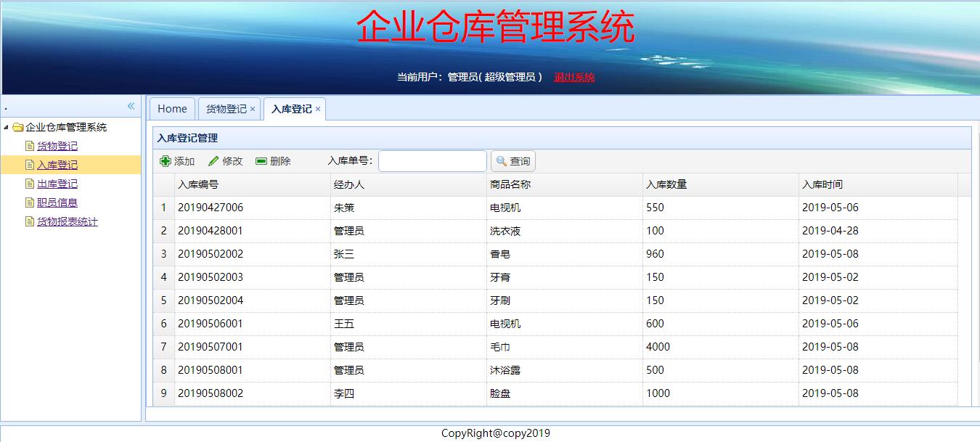Close the 入库登记 tab
The height and width of the screenshot is (442, 980).
(x=318, y=109)
